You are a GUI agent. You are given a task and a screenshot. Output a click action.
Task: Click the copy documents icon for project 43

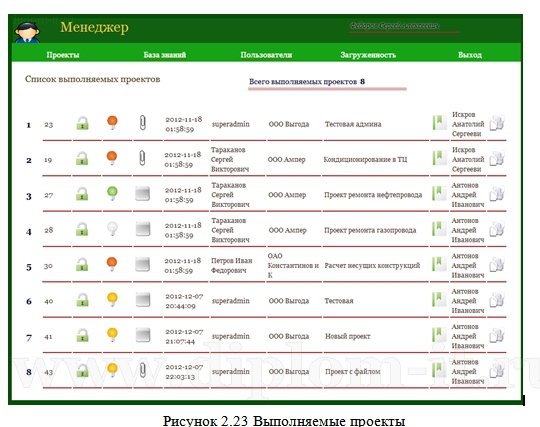pos(497,371)
